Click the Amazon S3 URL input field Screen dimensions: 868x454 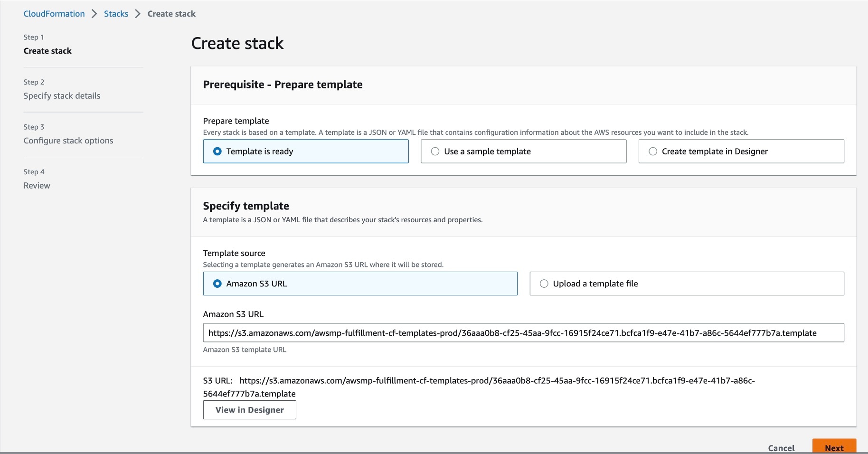523,333
